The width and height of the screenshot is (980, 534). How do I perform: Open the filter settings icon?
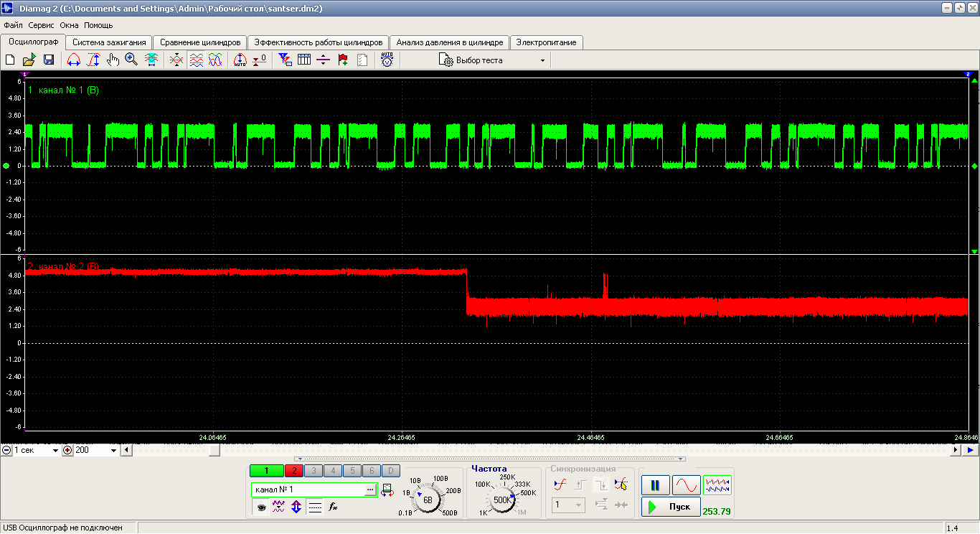pos(285,60)
